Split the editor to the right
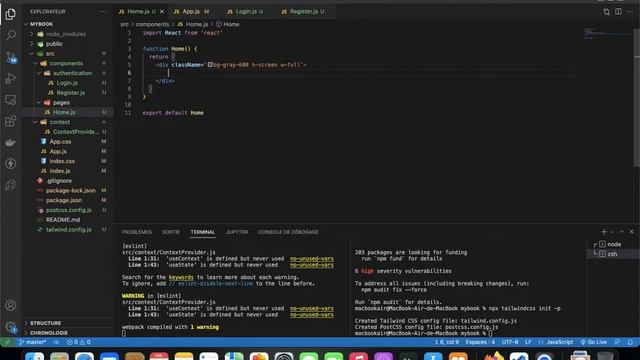Screen dimensions: 640x360 coord(618,11)
